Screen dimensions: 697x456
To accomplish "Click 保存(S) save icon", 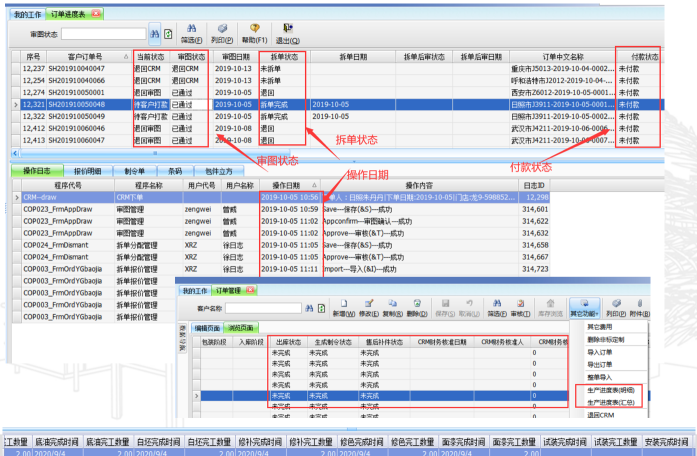I will click(x=445, y=308).
